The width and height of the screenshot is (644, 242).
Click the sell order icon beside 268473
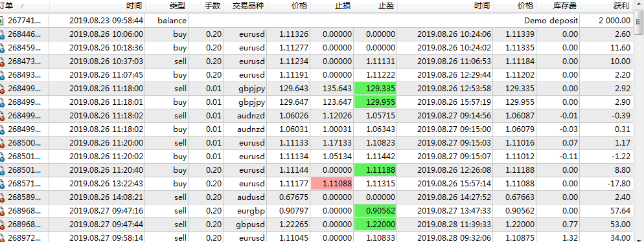pyautogui.click(x=2, y=62)
